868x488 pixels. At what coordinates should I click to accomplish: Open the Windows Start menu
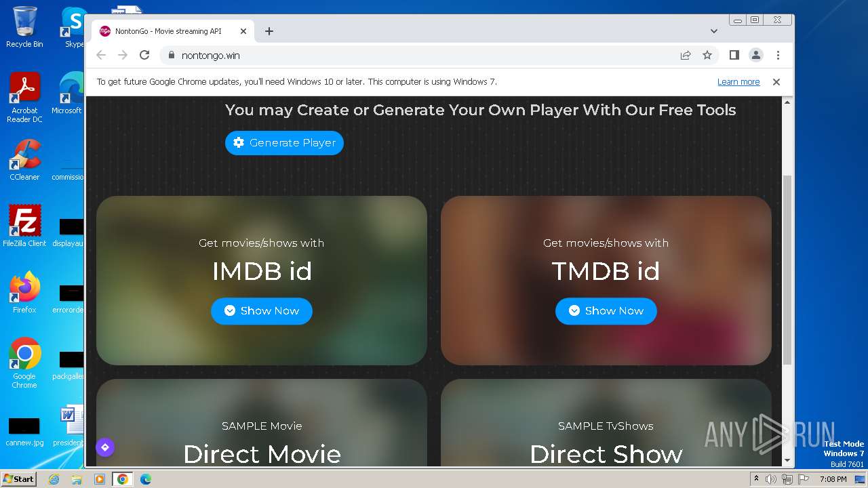[x=19, y=479]
